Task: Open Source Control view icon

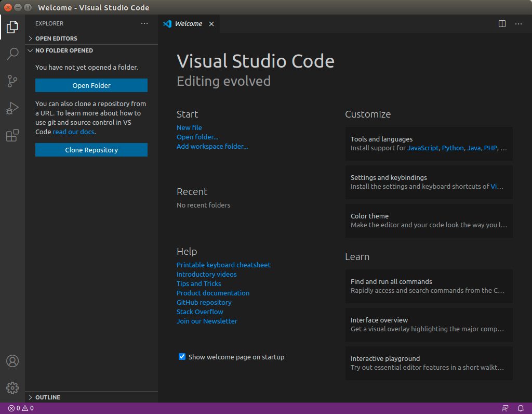Action: click(x=12, y=81)
